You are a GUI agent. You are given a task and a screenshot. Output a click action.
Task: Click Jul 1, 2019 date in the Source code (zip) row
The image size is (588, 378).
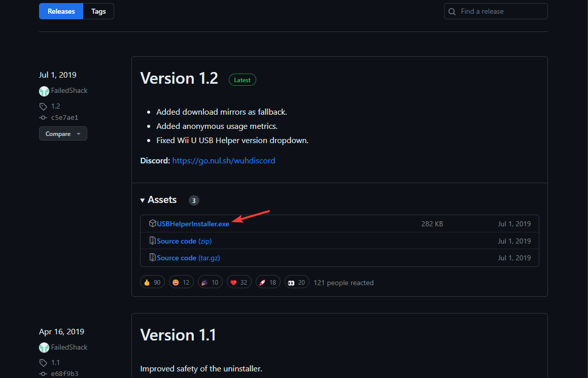pos(514,241)
